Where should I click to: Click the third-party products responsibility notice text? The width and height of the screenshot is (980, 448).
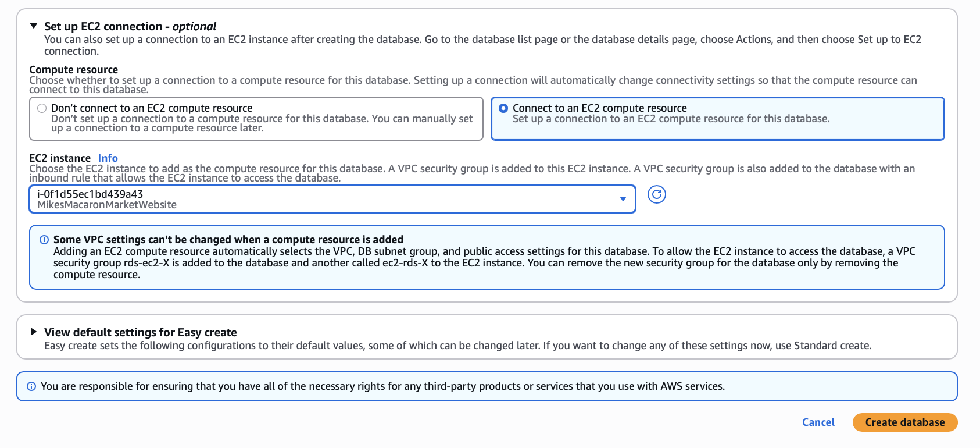[382, 386]
